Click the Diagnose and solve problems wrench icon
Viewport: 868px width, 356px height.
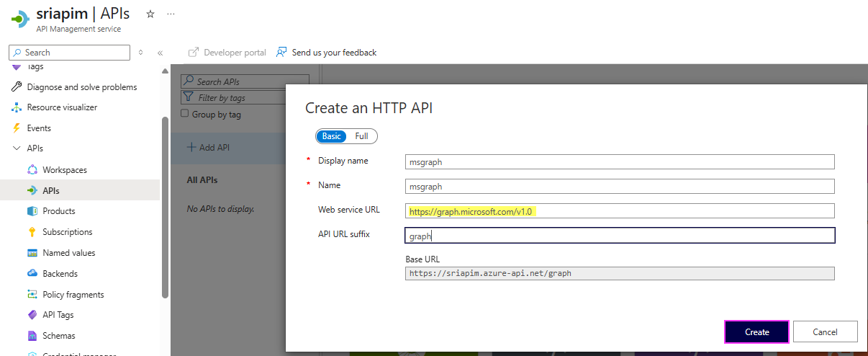point(17,87)
